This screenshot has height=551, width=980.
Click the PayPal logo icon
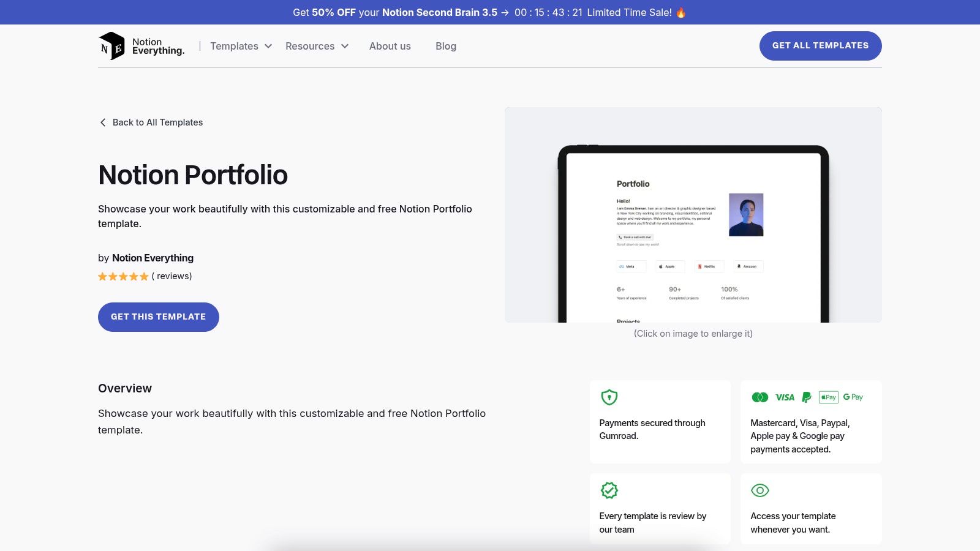click(x=807, y=397)
